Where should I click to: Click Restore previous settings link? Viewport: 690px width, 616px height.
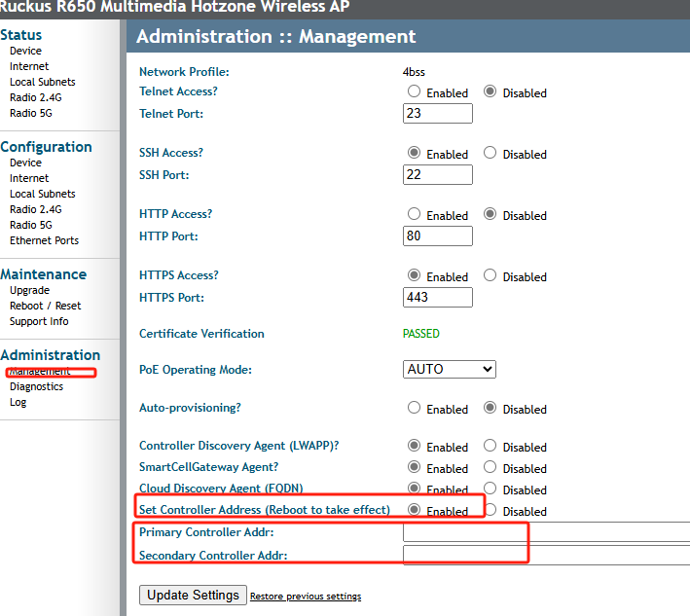pos(306,597)
